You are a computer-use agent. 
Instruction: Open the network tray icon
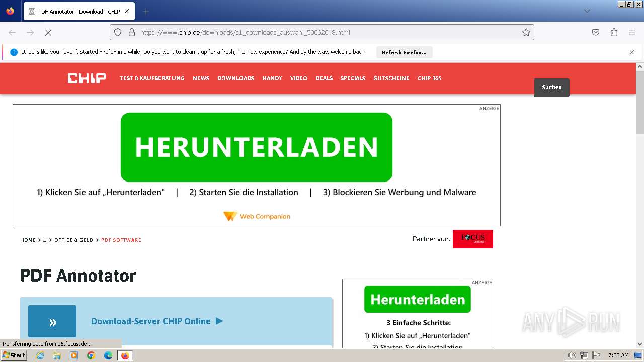pyautogui.click(x=584, y=355)
